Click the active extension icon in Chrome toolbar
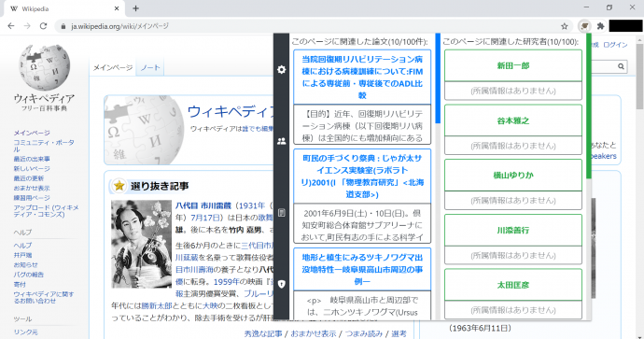The image size is (644, 339). click(x=584, y=26)
